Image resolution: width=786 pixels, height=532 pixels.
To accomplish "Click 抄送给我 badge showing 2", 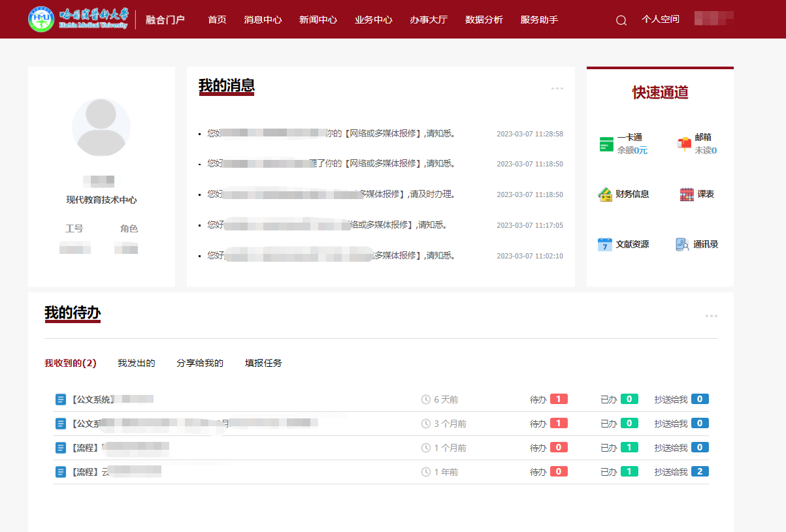I will point(700,471).
